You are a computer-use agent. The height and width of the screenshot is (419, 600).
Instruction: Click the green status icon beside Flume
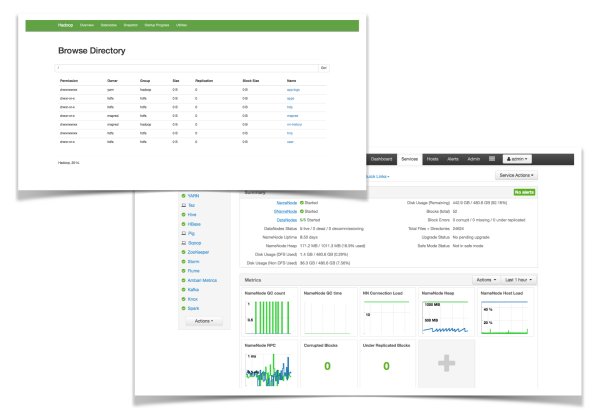pos(183,271)
